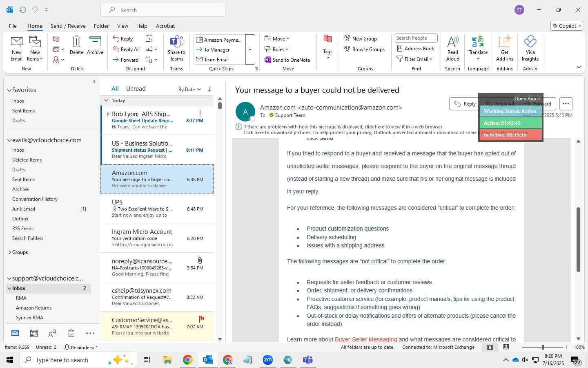588x368 pixels.
Task: Expand the Groups folder node
Action: 9,252
